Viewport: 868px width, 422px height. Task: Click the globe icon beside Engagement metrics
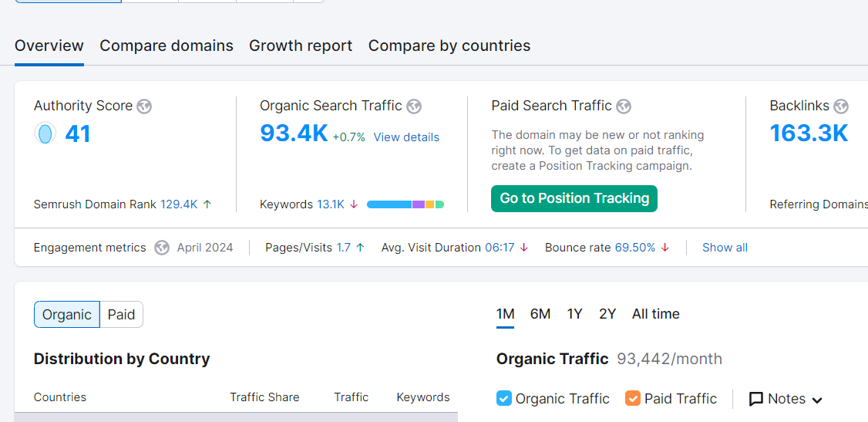[x=162, y=248]
